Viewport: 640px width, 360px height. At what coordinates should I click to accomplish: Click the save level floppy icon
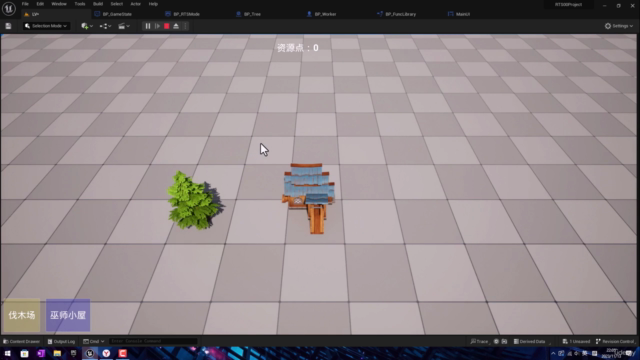tap(8, 26)
